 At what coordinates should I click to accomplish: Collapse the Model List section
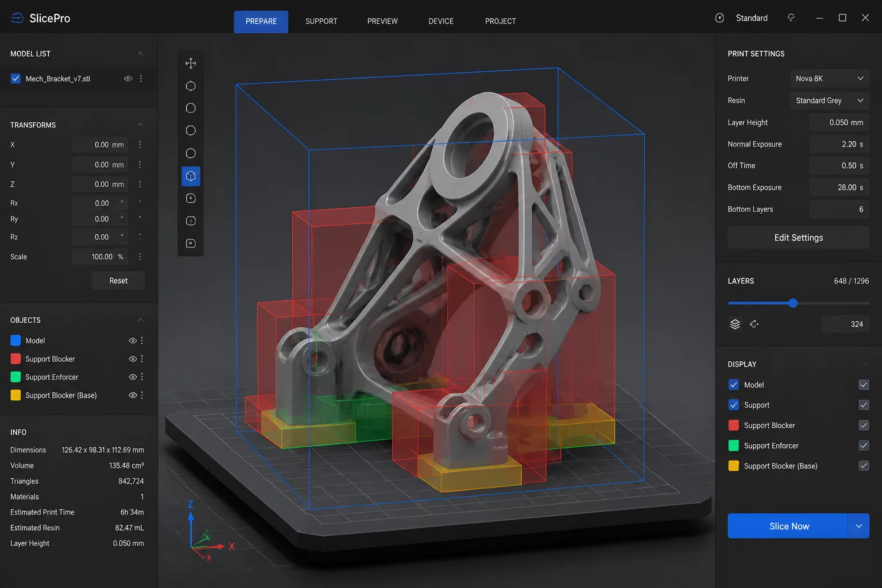[x=141, y=53]
